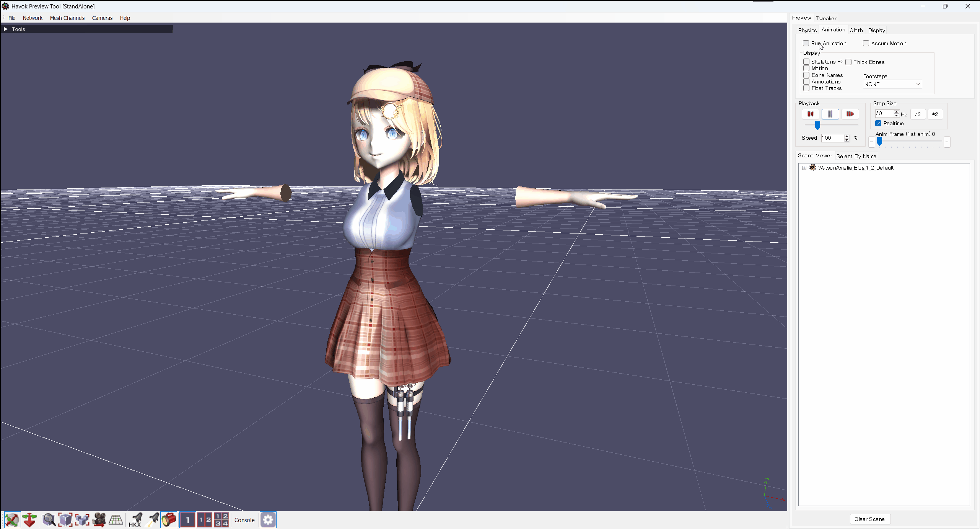Screen dimensions: 980x529
Task: Expand the Tools panel triangle
Action: click(x=5, y=29)
